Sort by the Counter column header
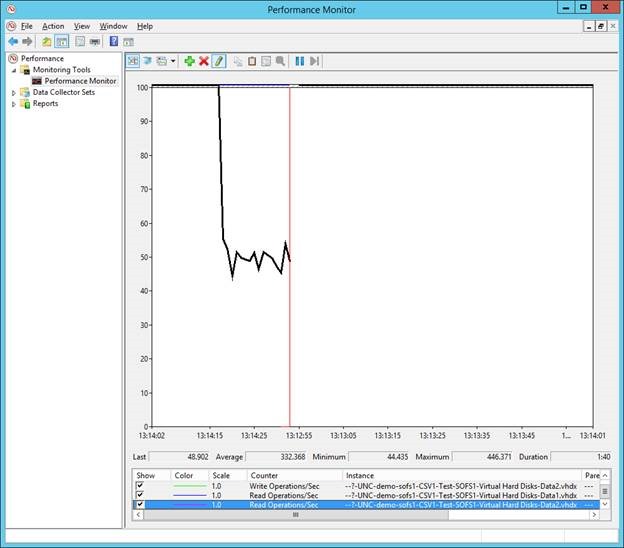The width and height of the screenshot is (624, 548). 264,475
